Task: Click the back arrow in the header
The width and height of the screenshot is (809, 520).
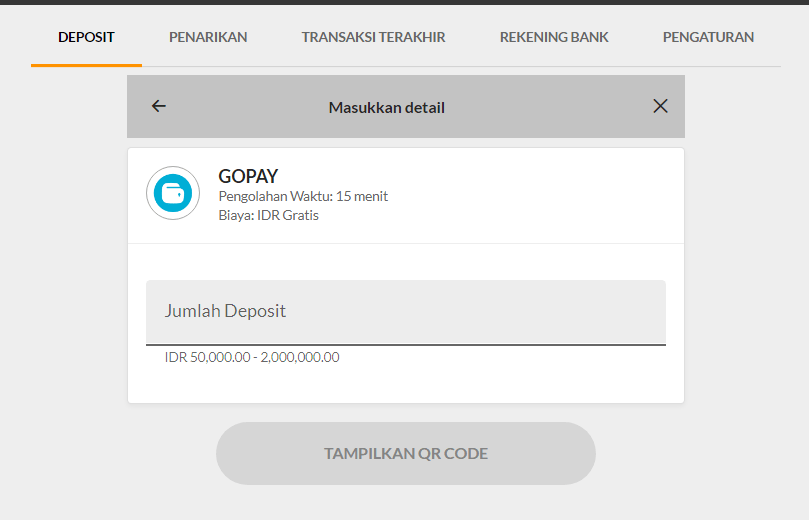Action: tap(158, 107)
